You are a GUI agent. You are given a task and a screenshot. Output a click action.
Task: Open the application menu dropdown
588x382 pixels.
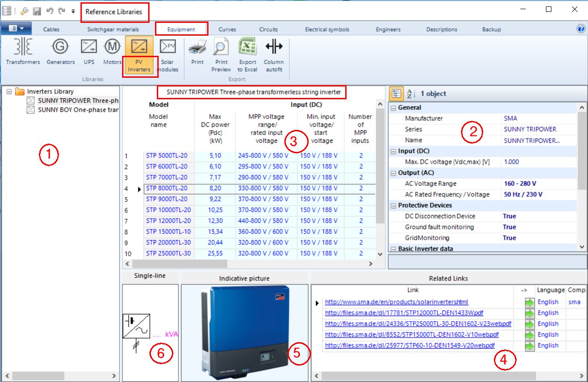pyautogui.click(x=17, y=28)
